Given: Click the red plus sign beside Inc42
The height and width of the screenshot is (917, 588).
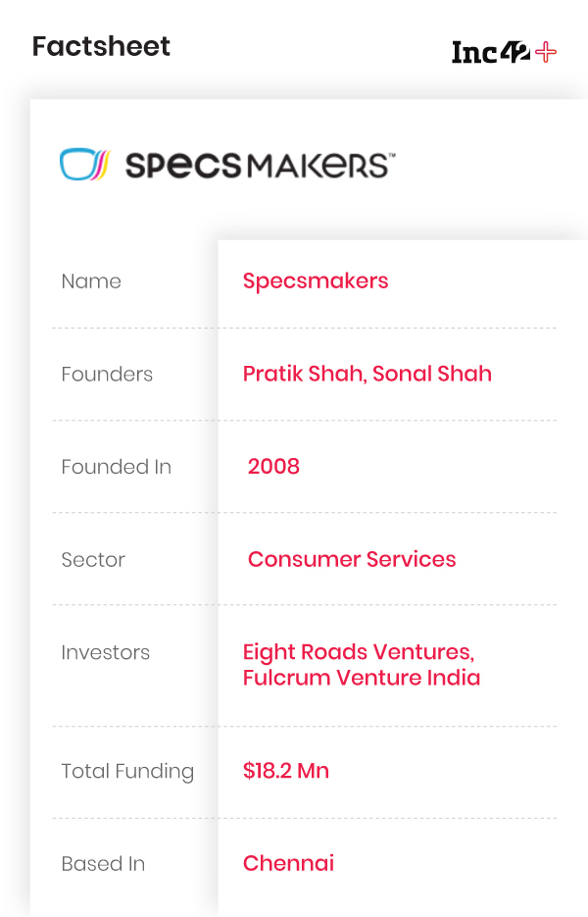Looking at the screenshot, I should point(547,52).
